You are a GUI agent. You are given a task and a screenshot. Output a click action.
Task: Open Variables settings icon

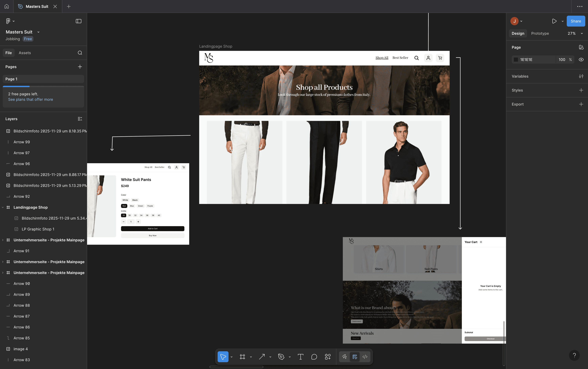tap(581, 76)
